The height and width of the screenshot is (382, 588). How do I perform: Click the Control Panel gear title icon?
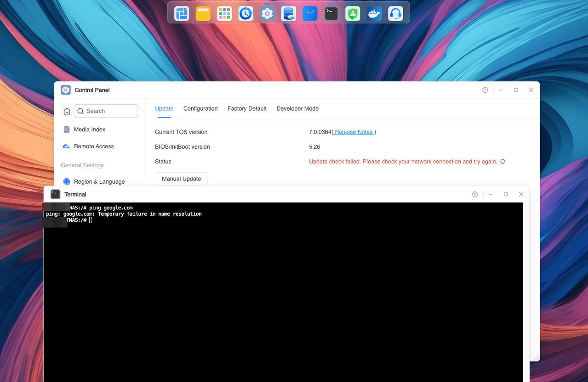tap(66, 90)
